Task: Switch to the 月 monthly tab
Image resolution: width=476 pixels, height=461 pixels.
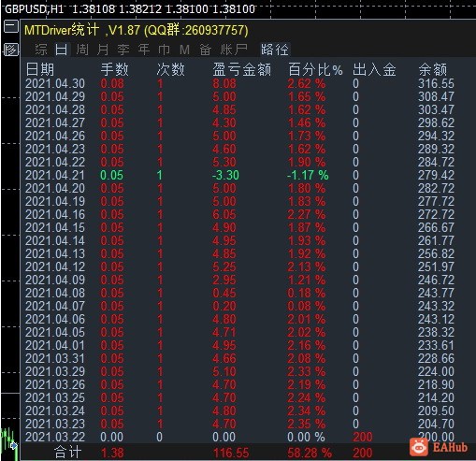Action: coord(103,50)
